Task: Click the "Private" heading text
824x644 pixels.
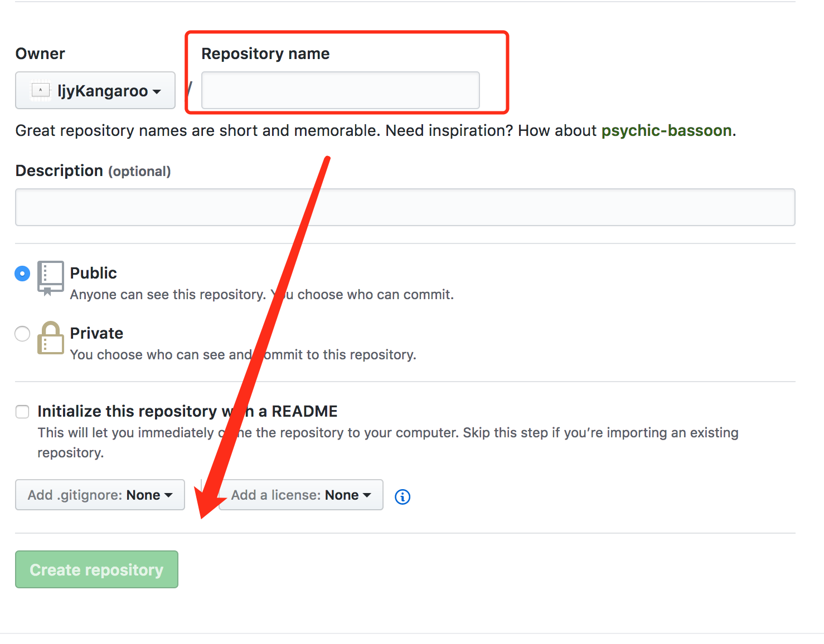Action: (96, 333)
